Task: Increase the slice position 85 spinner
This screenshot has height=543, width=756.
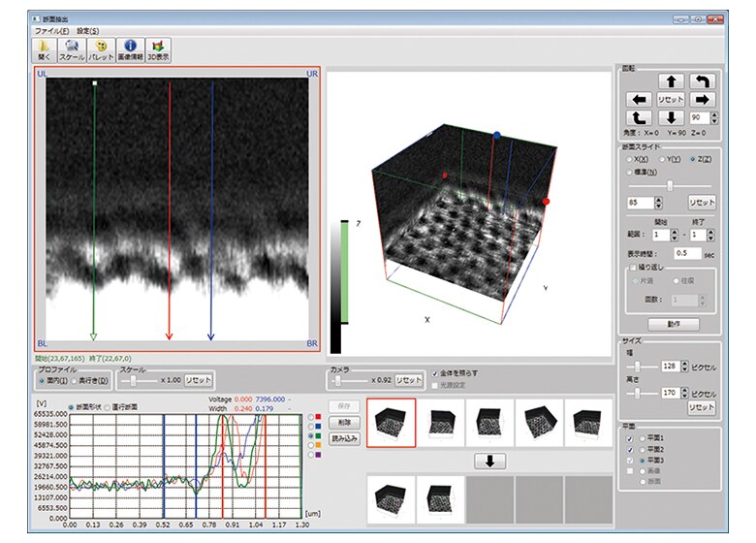Action: point(660,199)
